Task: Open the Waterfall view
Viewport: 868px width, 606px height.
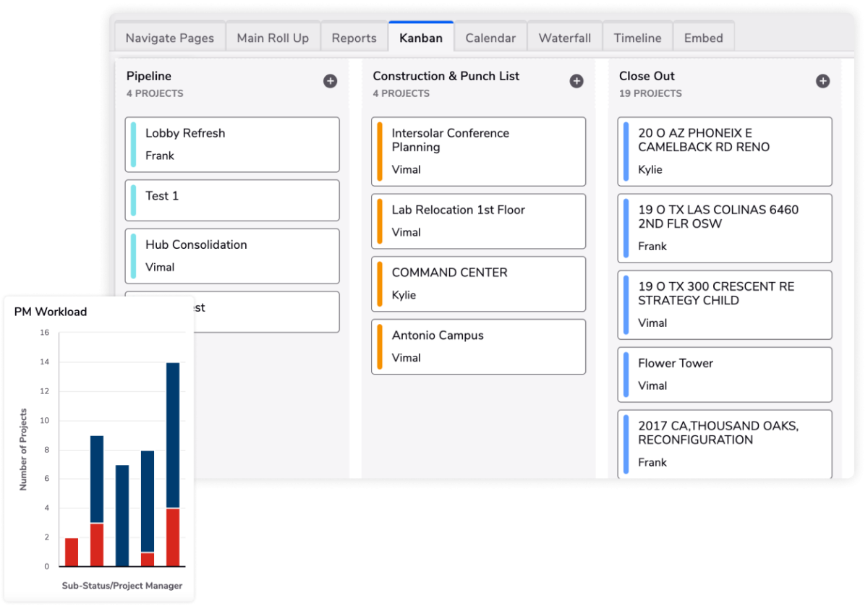Action: [x=565, y=37]
